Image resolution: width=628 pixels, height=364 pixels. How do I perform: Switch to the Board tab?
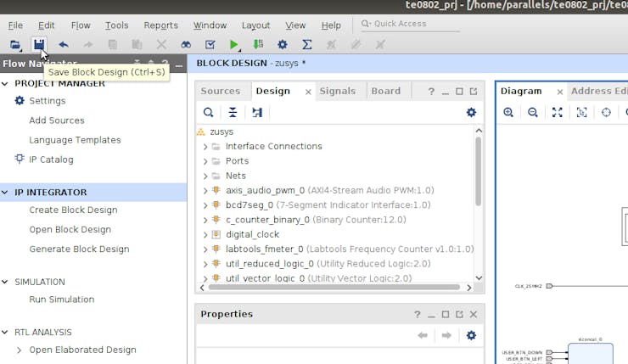385,91
